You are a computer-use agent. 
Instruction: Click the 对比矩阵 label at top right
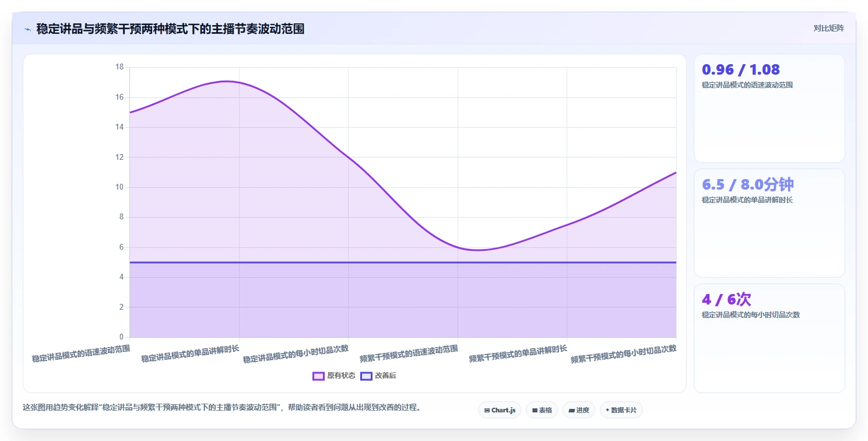pyautogui.click(x=828, y=28)
